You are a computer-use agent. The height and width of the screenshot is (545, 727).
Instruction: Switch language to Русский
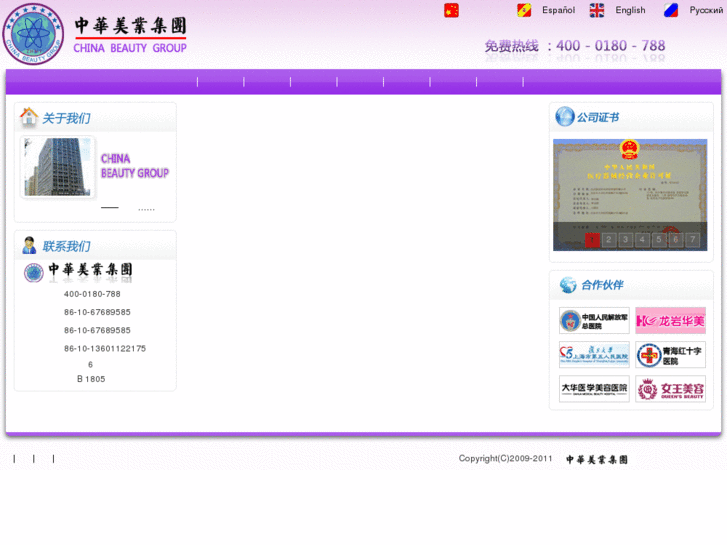pyautogui.click(x=706, y=10)
